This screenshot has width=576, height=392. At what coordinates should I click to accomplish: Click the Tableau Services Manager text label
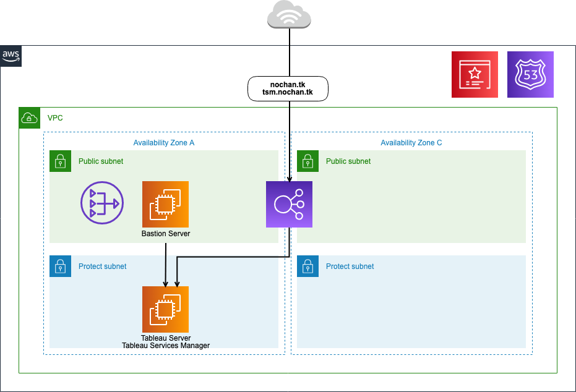pos(165,346)
